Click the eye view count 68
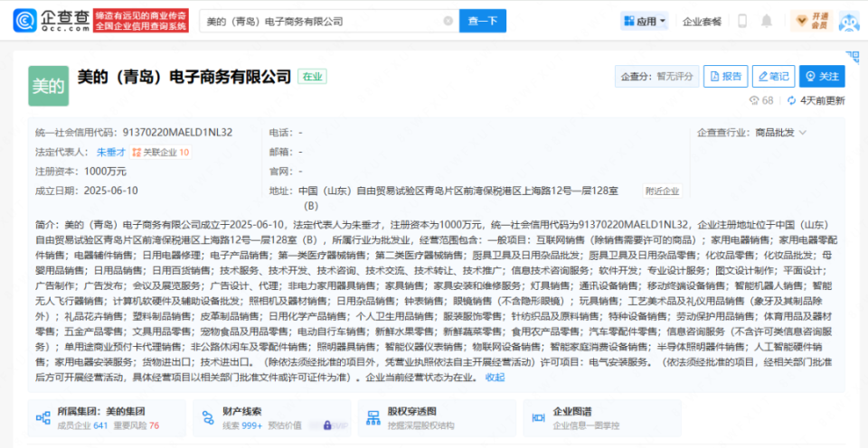The image size is (868, 448). (x=761, y=100)
